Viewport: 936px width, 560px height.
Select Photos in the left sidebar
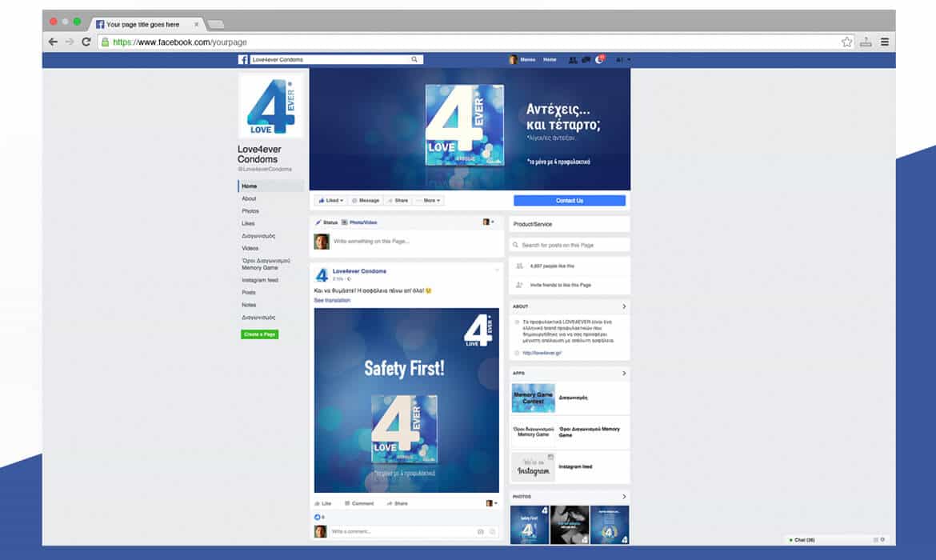click(250, 211)
